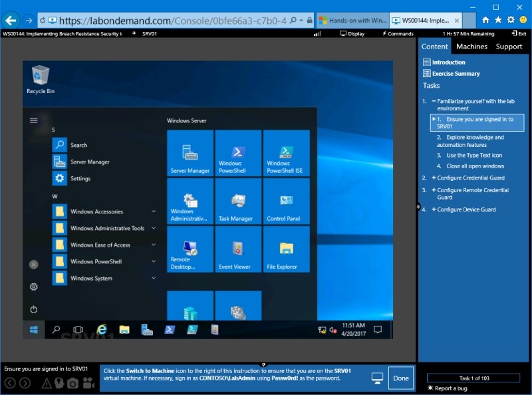Open taskbar search magnifier icon
The height and width of the screenshot is (395, 532).
[x=56, y=330]
